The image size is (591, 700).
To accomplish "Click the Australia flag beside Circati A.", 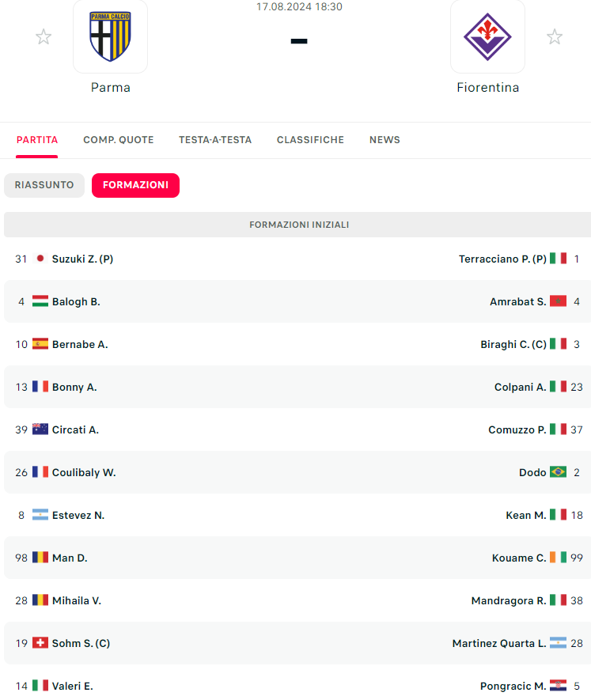I will (x=40, y=429).
